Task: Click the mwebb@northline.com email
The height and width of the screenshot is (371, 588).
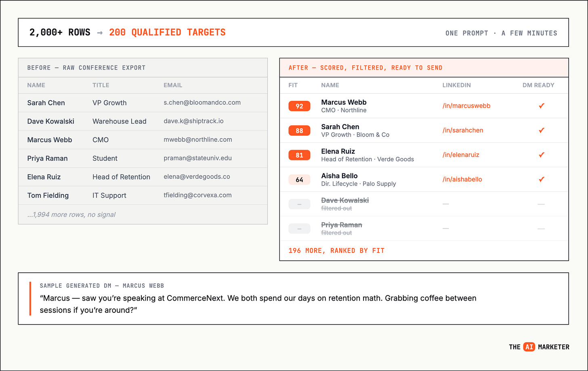Action: pos(198,140)
